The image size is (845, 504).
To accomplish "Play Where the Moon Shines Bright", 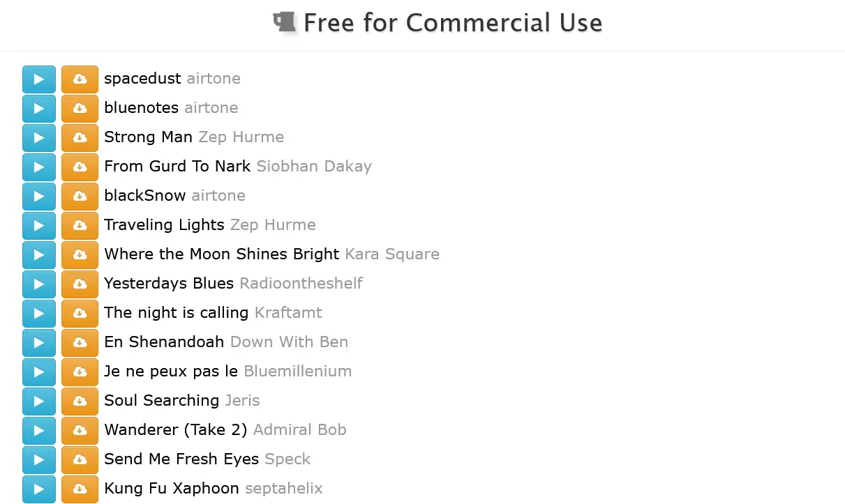I will pos(39,255).
